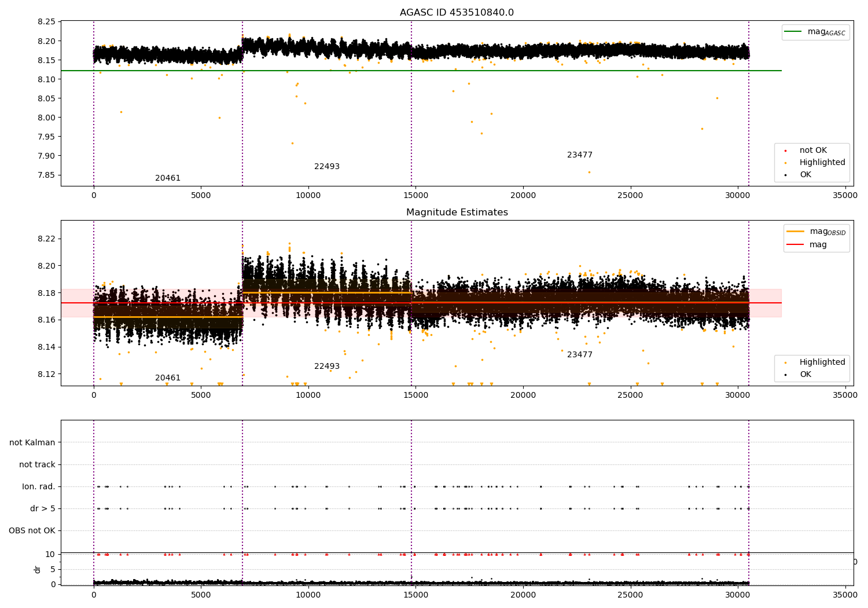Click y-axis tick 8.12 on middle plot

[x=46, y=374]
